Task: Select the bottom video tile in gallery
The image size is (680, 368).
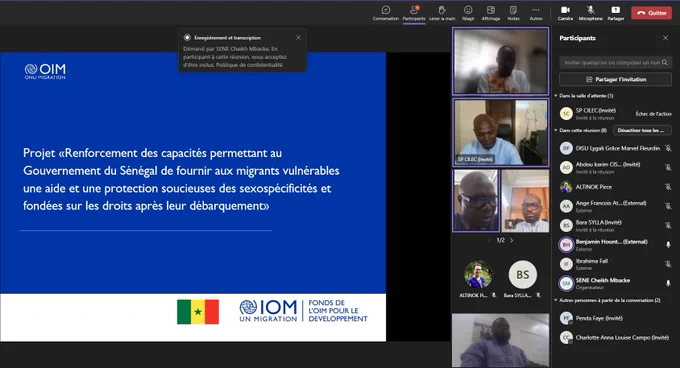Action: [500, 340]
